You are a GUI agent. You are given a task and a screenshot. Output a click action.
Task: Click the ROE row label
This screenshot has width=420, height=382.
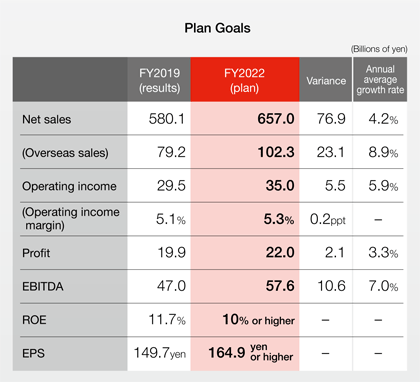[34, 320]
